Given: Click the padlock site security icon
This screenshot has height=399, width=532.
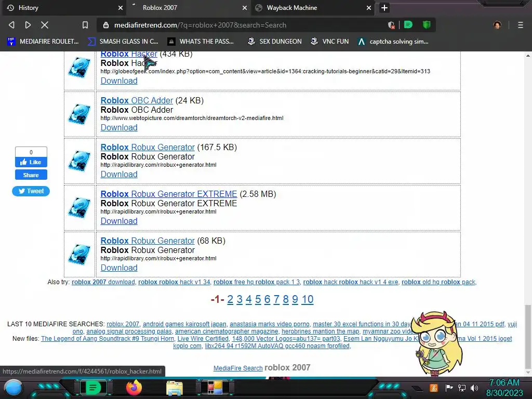Looking at the screenshot, I should pos(106,25).
